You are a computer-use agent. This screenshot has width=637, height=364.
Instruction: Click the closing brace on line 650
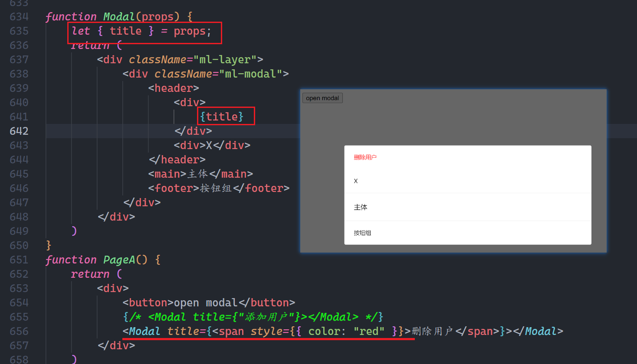point(49,245)
